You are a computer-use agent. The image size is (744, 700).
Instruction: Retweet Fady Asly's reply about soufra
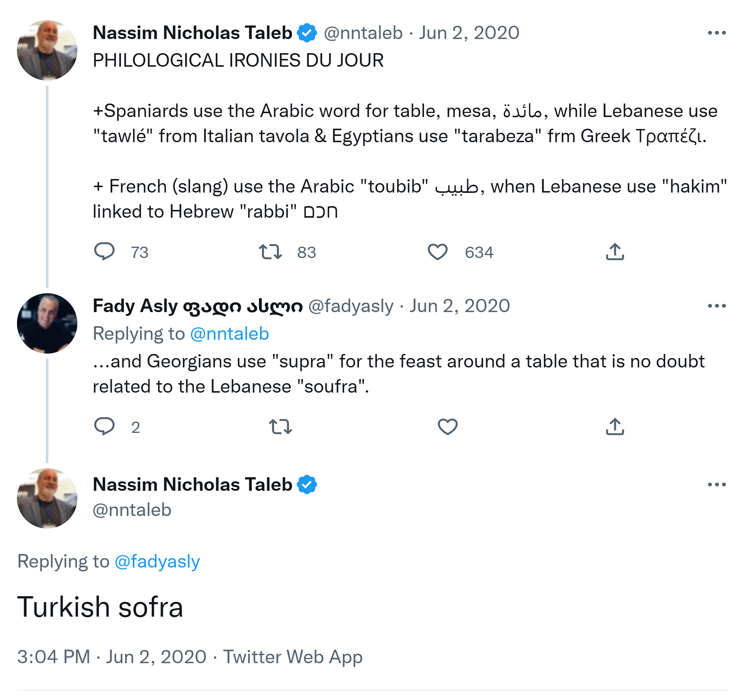click(x=280, y=426)
